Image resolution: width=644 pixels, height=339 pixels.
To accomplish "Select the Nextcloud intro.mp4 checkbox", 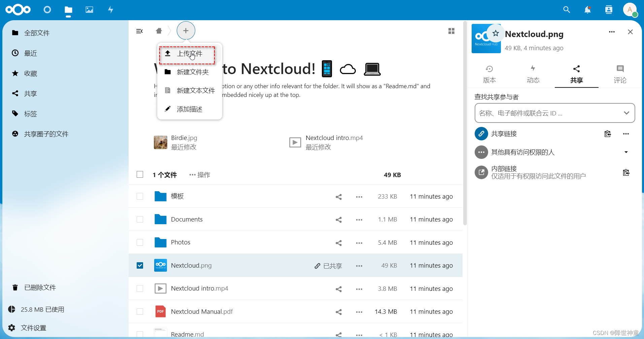I will pos(140,289).
